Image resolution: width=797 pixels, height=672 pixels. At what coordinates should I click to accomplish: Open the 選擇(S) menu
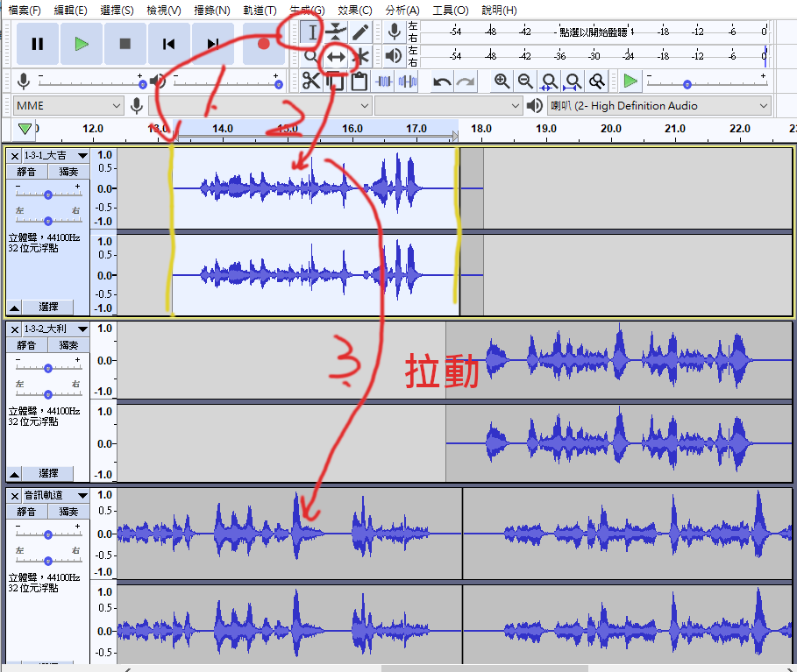(117, 11)
